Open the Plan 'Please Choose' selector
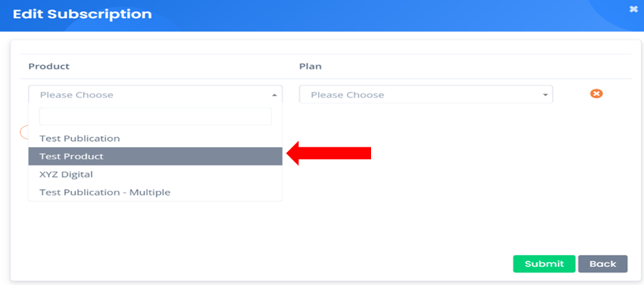This screenshot has width=644, height=285. (x=426, y=94)
